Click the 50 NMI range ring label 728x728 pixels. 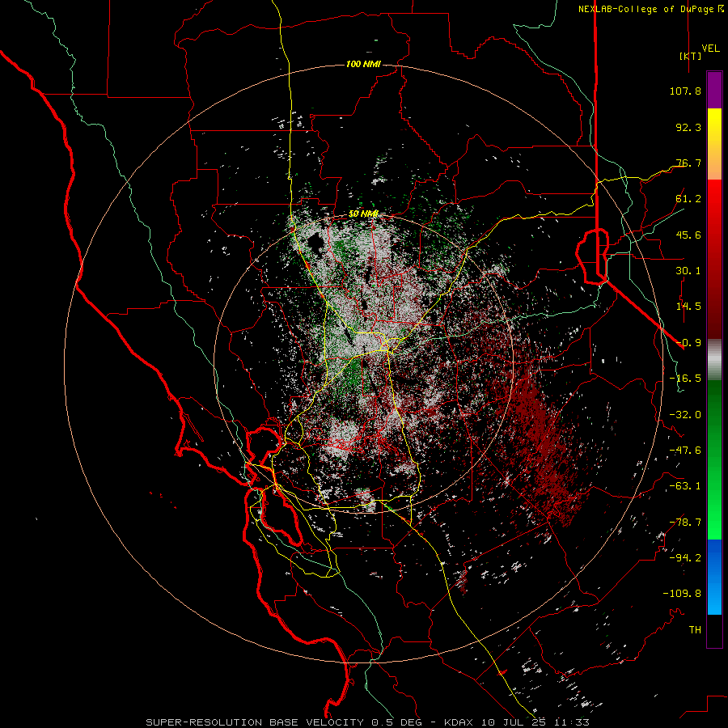point(363,214)
